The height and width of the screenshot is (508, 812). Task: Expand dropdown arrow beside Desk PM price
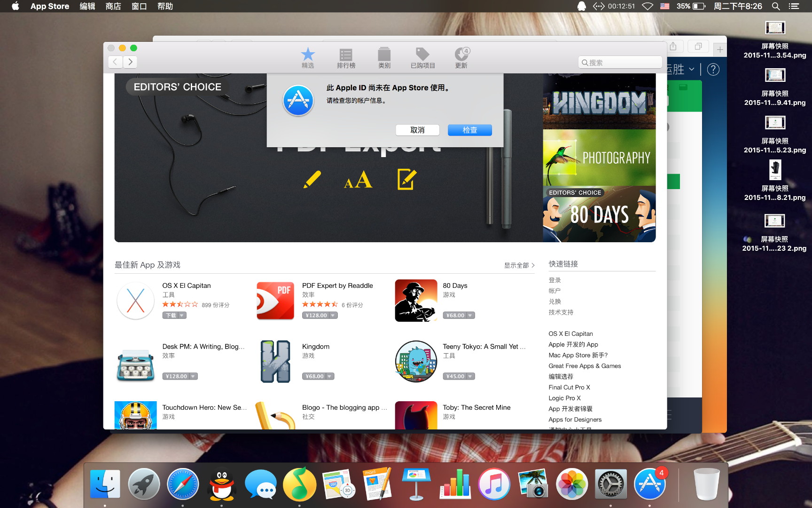pos(194,376)
